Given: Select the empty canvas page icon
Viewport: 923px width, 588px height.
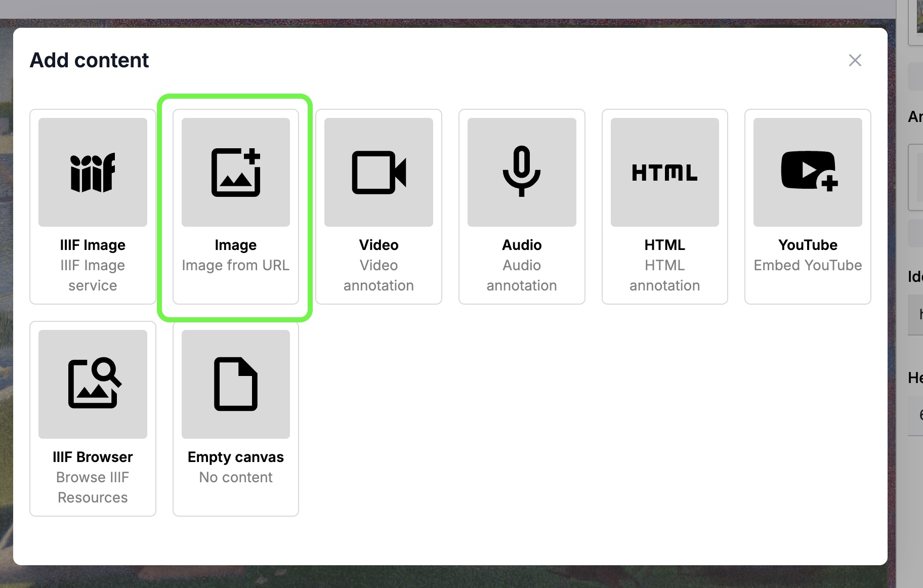Looking at the screenshot, I should pos(235,384).
